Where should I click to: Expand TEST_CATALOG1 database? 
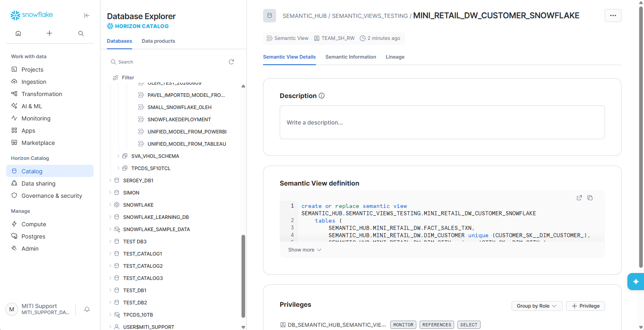pyautogui.click(x=110, y=254)
